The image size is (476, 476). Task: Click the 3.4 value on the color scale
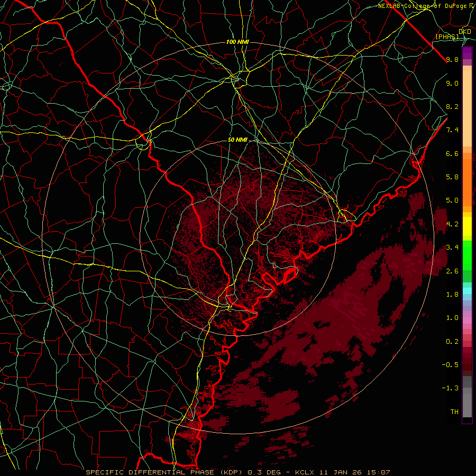click(x=452, y=248)
